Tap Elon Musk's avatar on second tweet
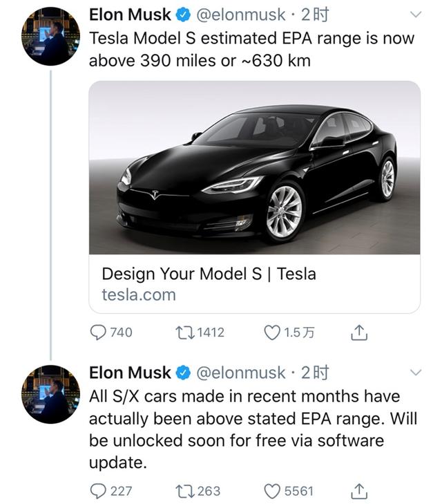Viewport: 442px width, 504px height. (x=50, y=394)
